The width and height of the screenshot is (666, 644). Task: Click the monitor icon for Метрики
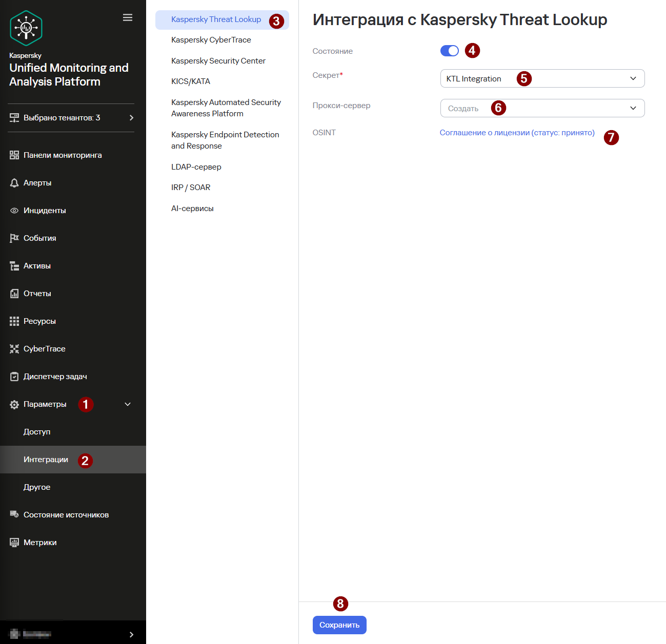pyautogui.click(x=14, y=542)
